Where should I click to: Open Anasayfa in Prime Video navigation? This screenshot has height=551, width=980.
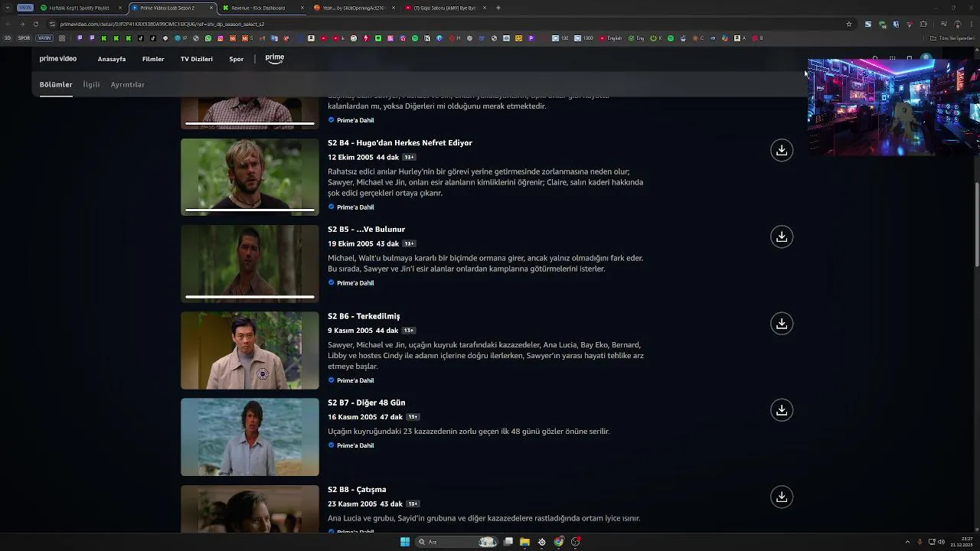coord(112,59)
